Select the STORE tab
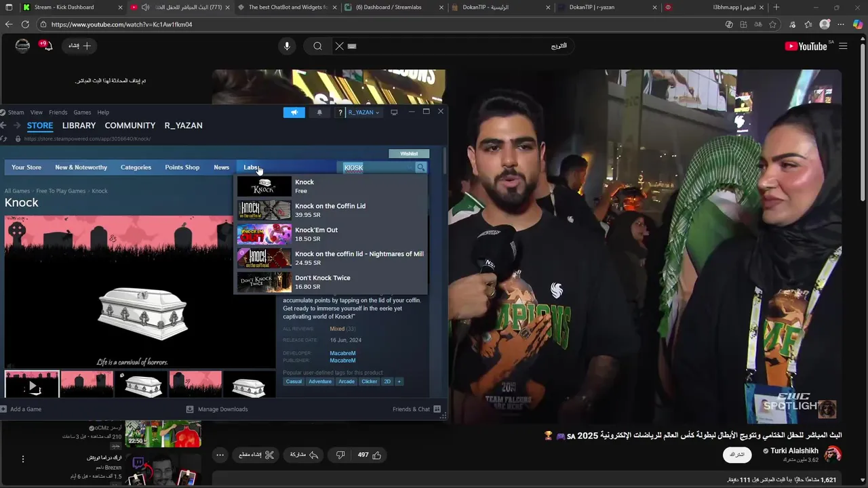 40,125
